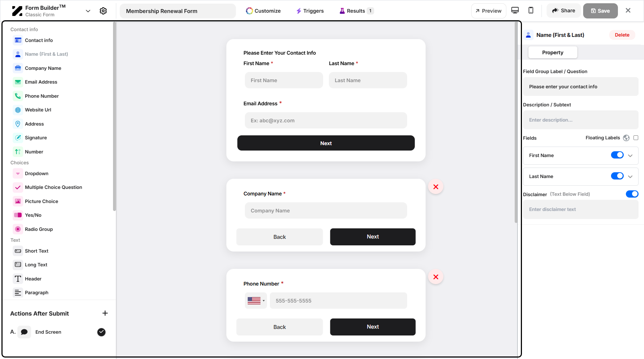This screenshot has height=359, width=644.
Task: Add the Number field icon
Action: click(18, 152)
